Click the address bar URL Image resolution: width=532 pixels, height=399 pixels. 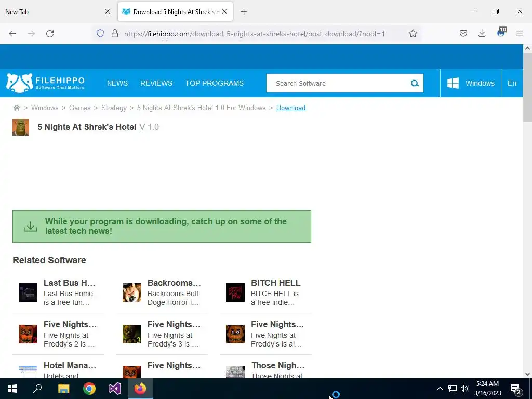click(255, 34)
